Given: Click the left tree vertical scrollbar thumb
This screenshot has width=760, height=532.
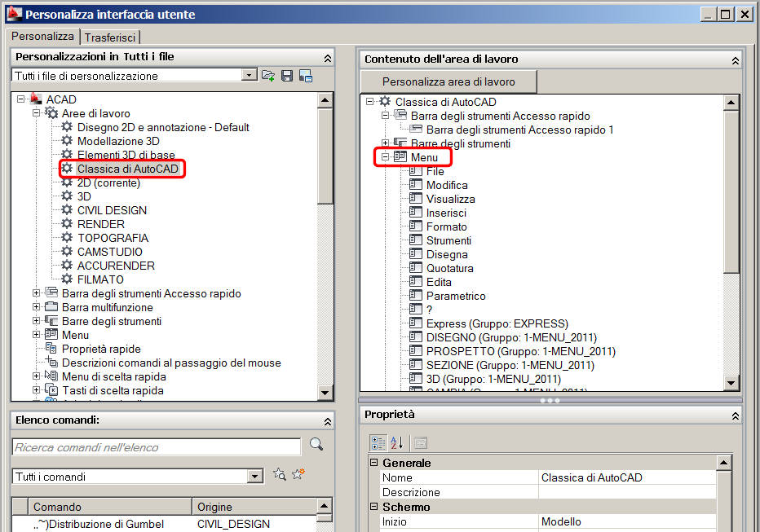Looking at the screenshot, I should (x=325, y=156).
